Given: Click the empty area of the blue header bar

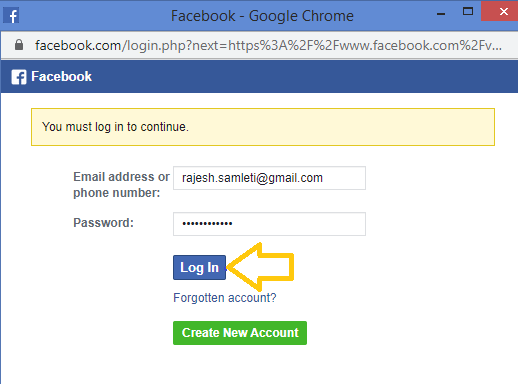Looking at the screenshot, I should pos(300,77).
